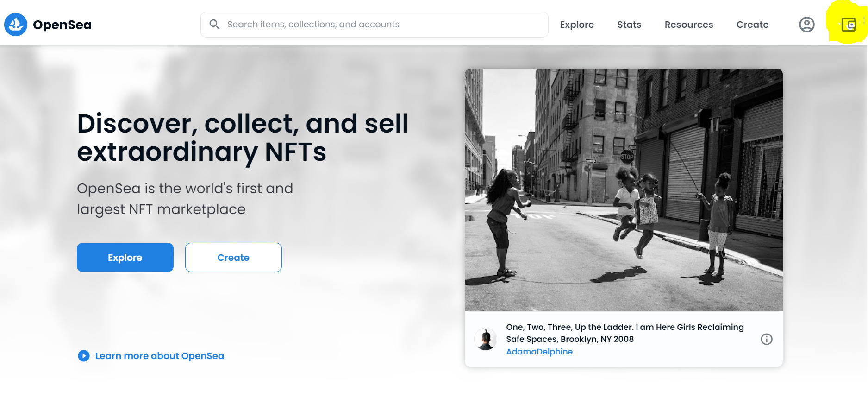Click the OpenSea ship logo icon

pyautogui.click(x=16, y=25)
